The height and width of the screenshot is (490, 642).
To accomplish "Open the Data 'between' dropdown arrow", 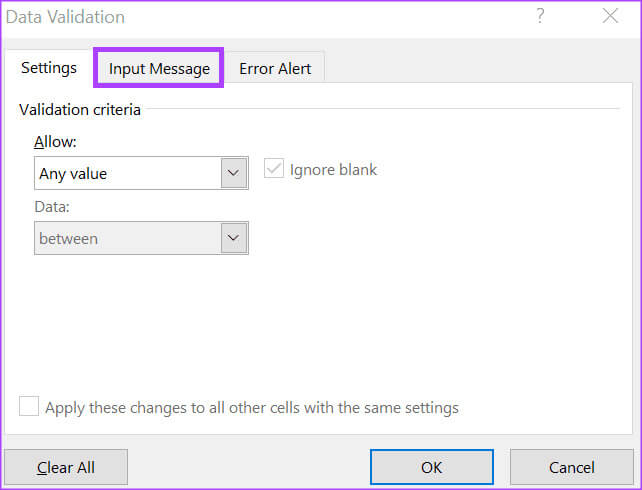I will (x=234, y=238).
